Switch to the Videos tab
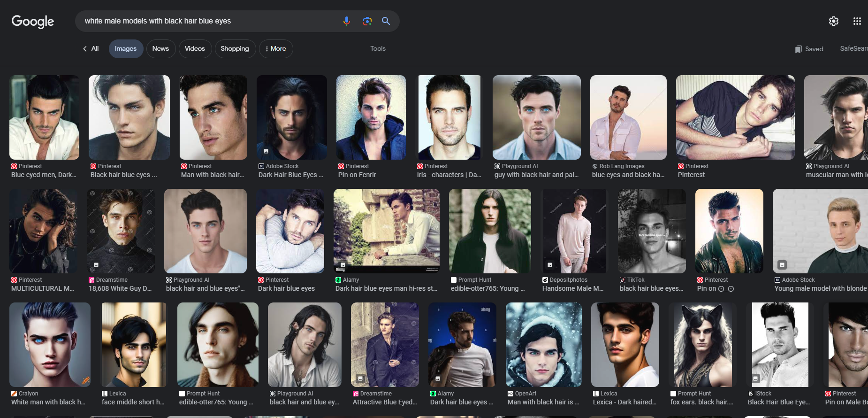 click(x=195, y=48)
